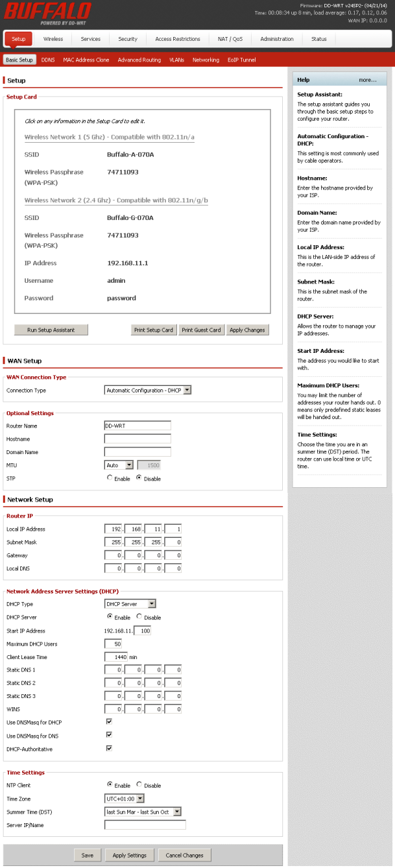Switch to Advanced Routing sub-tab

[139, 60]
